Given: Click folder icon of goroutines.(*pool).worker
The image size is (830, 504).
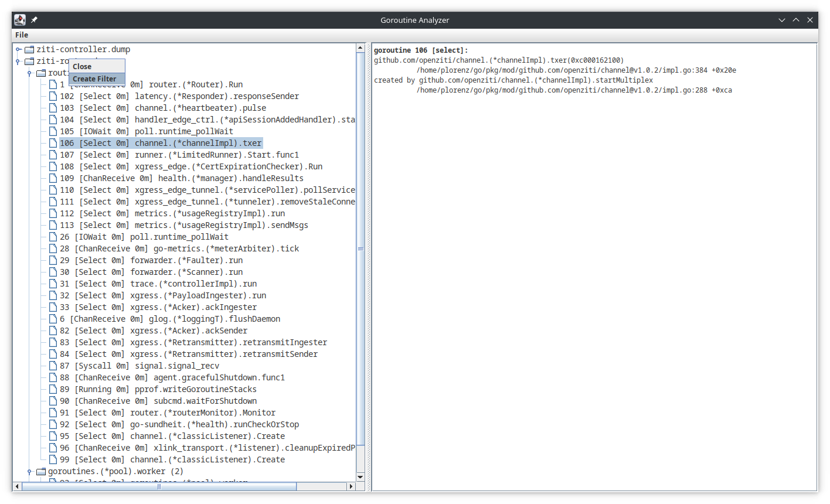Looking at the screenshot, I should point(41,471).
